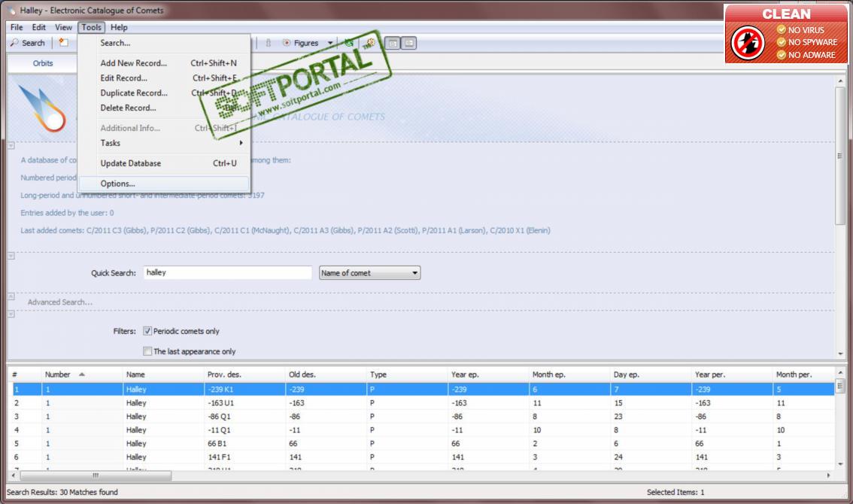Sort by Day ep. column header
This screenshot has height=504, width=853.
(651, 375)
